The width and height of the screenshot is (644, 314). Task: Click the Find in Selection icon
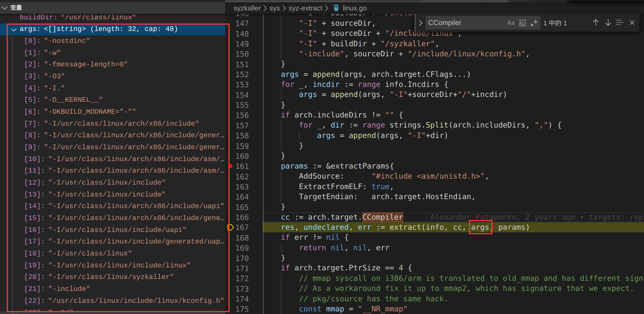620,23
